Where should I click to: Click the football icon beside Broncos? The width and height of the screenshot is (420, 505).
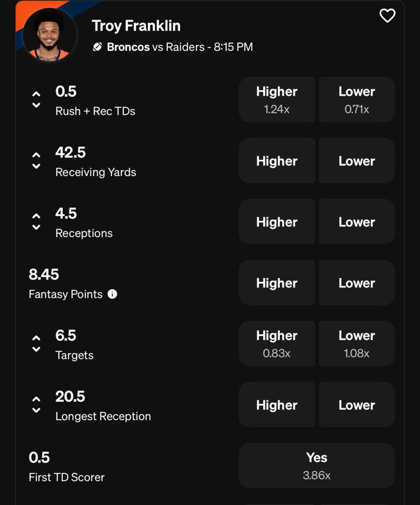[97, 47]
